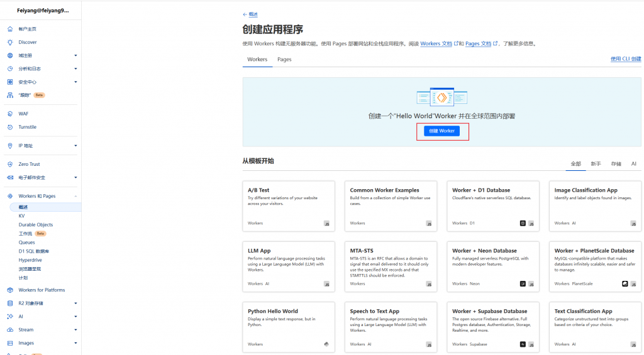Click the Images icon in sidebar
Image resolution: width=644 pixels, height=355 pixels.
[x=10, y=343]
